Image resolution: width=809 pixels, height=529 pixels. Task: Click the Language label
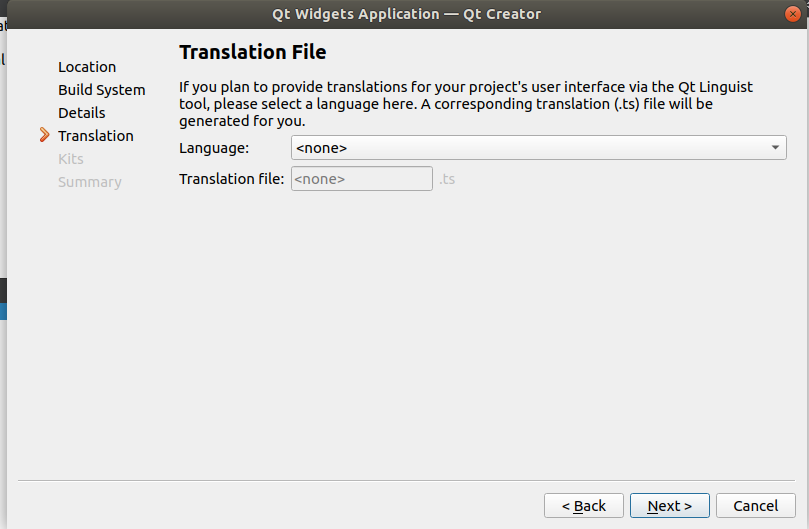(214, 148)
